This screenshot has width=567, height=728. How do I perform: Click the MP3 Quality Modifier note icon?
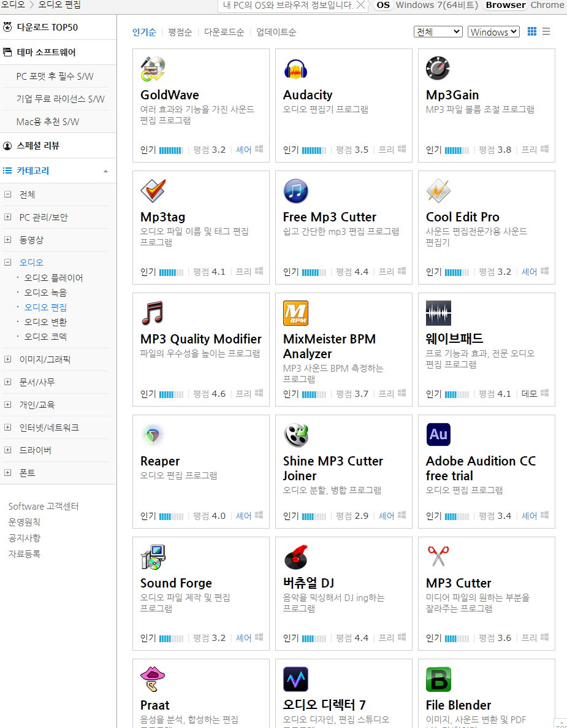coord(153,313)
